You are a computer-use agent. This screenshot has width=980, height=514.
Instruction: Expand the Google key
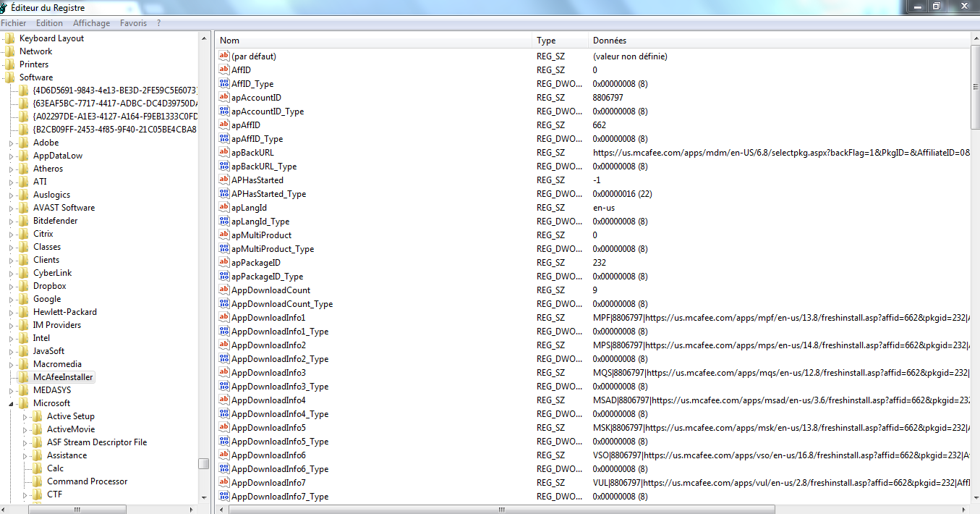12,299
